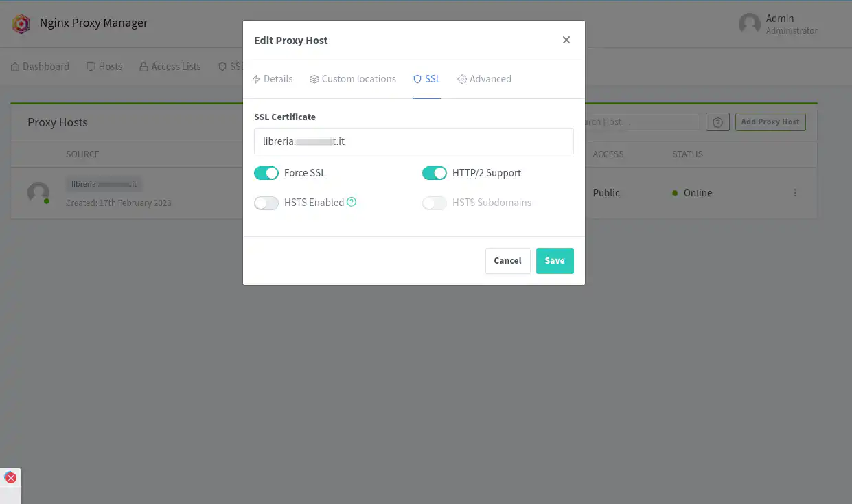Select the SSL tab in dialog

426,79
